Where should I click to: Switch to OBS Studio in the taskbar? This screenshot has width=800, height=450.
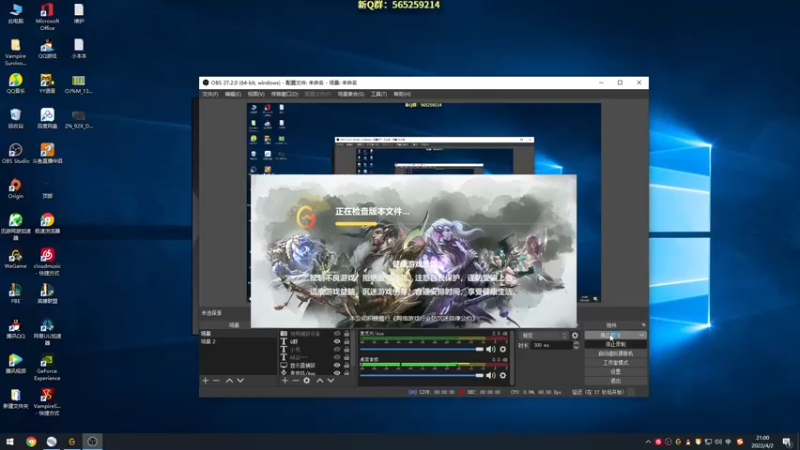click(x=92, y=442)
